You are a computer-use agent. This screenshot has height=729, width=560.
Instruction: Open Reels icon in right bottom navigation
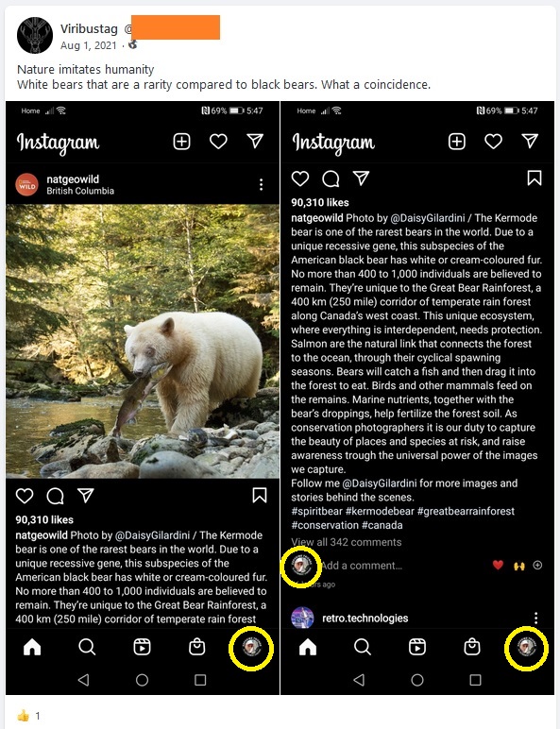417,647
